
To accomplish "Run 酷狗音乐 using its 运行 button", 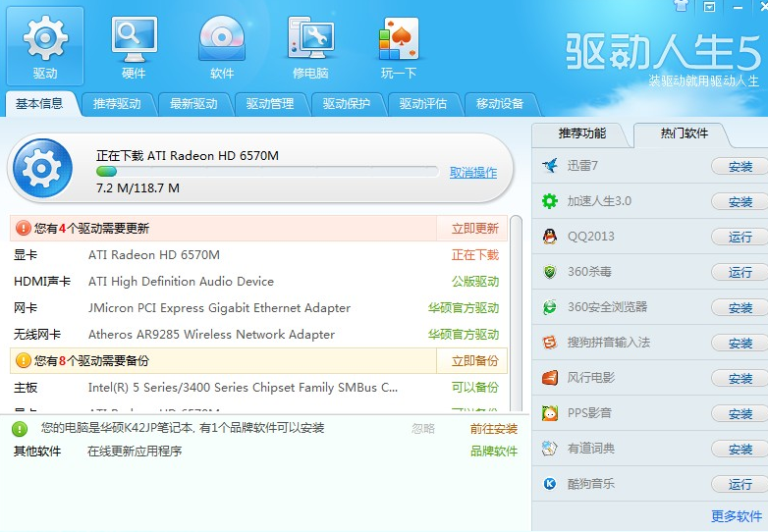I will [740, 485].
